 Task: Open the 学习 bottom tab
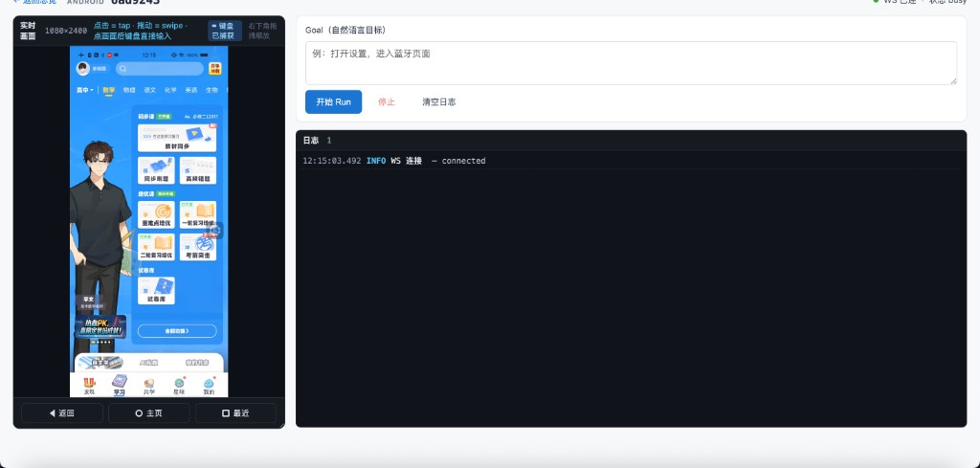tap(119, 386)
